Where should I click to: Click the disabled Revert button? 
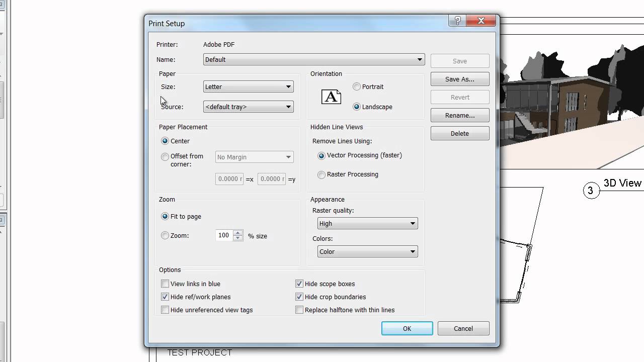click(460, 97)
